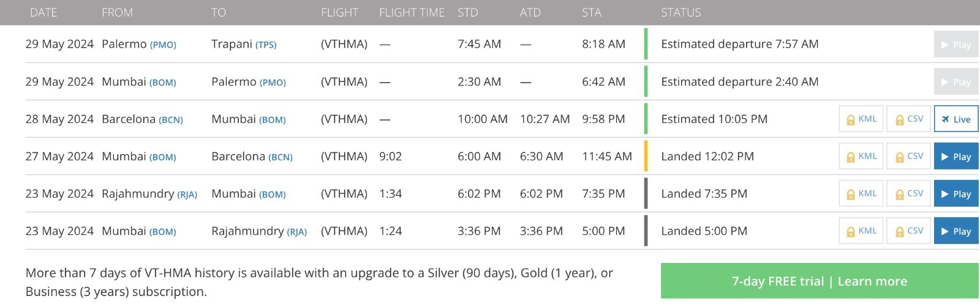980x307 pixels.
Task: Click the STATUS column header
Action: (680, 12)
